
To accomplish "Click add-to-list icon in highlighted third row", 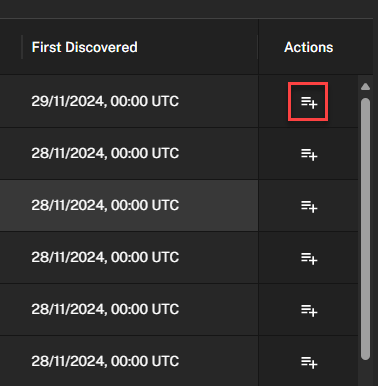I will click(x=309, y=206).
